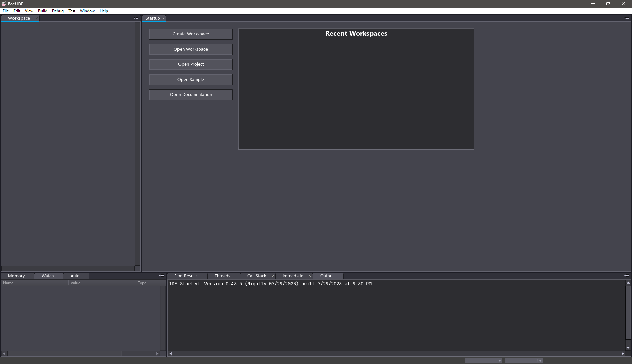This screenshot has width=632, height=364.
Task: Close the Auto tab
Action: click(86, 276)
